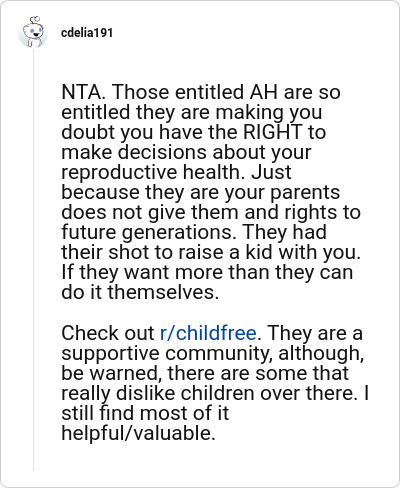This screenshot has width=400, height=488.
Task: Follow the r/childfree subreddit link
Action: [208, 333]
